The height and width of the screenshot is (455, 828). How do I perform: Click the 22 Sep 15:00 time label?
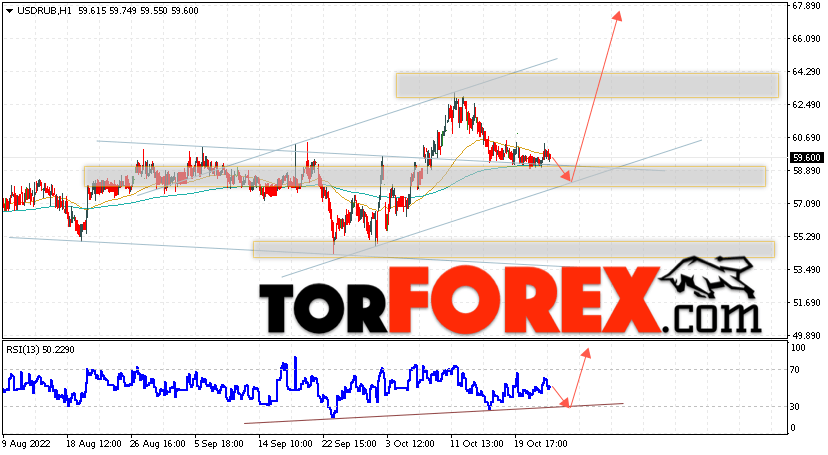(349, 443)
